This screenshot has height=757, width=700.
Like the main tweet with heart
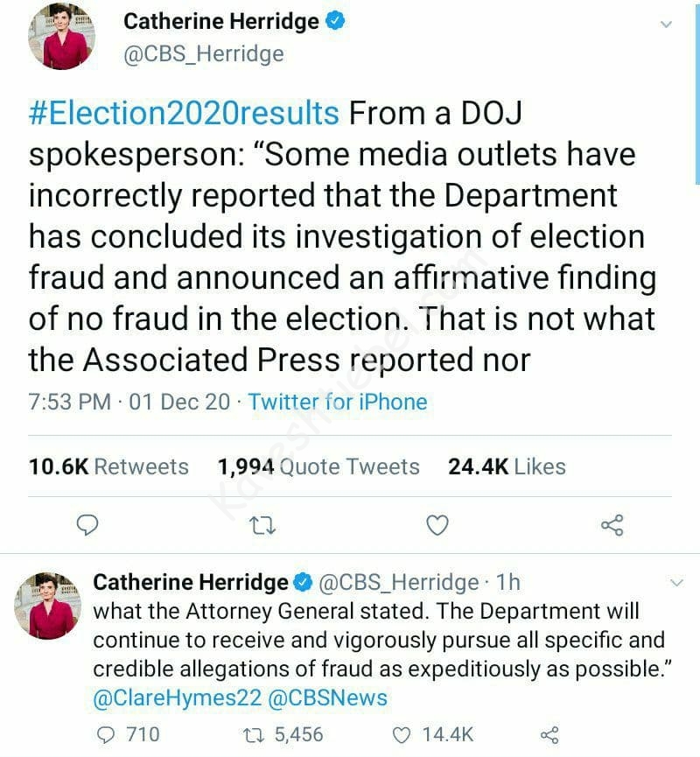pyautogui.click(x=437, y=525)
